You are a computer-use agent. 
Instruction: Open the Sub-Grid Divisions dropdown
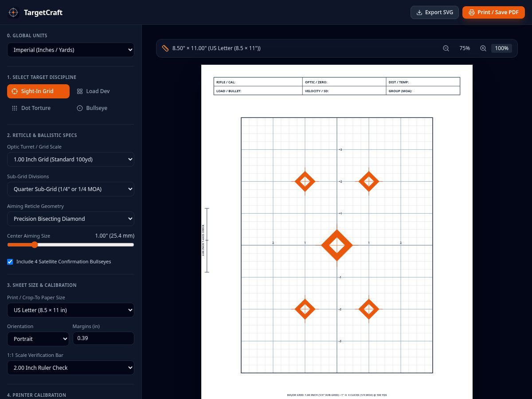pos(70,189)
